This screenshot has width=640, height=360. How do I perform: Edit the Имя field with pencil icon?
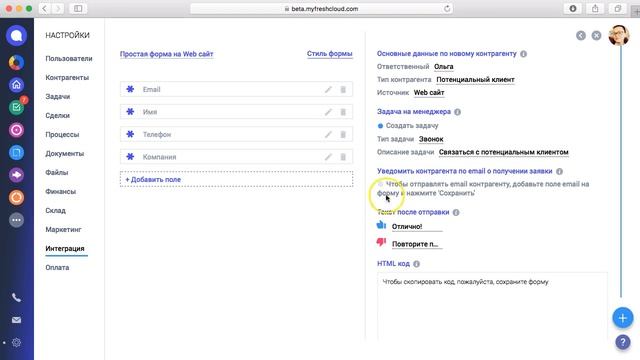pos(328,112)
